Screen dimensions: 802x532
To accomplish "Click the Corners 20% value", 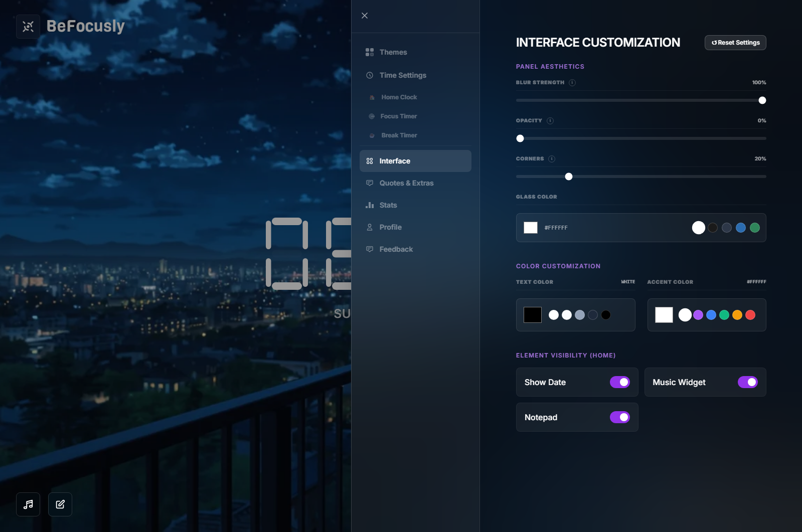I will pos(760,158).
